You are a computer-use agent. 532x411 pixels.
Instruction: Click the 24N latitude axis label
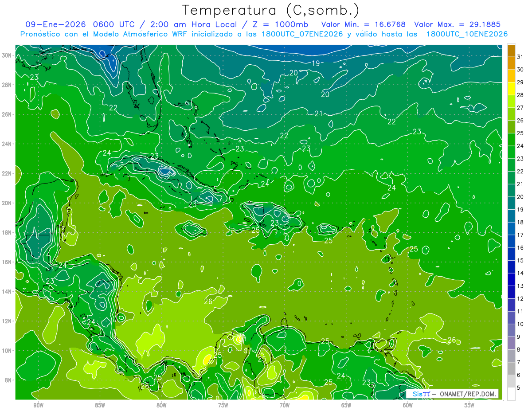tap(7, 144)
